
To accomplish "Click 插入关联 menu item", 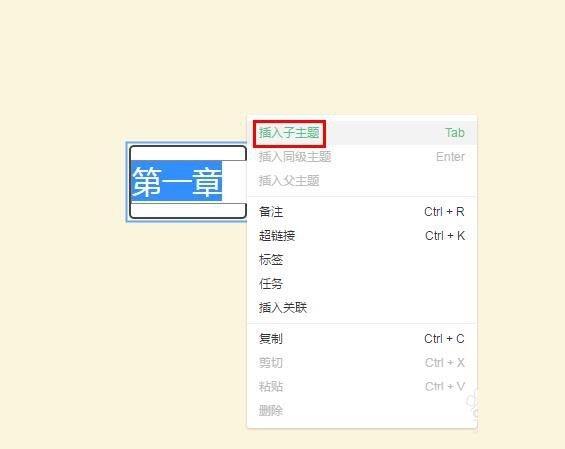I will (x=362, y=307).
